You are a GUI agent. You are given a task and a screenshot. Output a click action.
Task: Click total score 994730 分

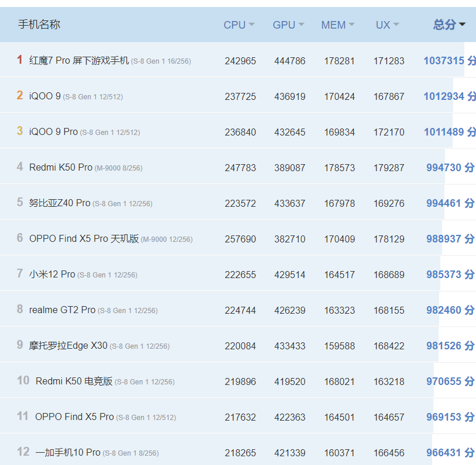[450, 168]
